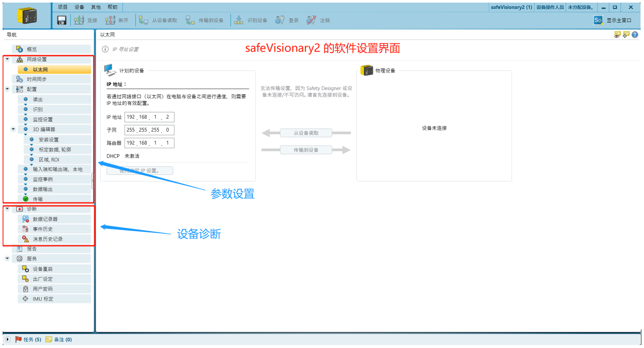Image resolution: width=644 pixels, height=348 pixels.
Task: Save the project with the floppy disk icon
Action: coord(62,20)
